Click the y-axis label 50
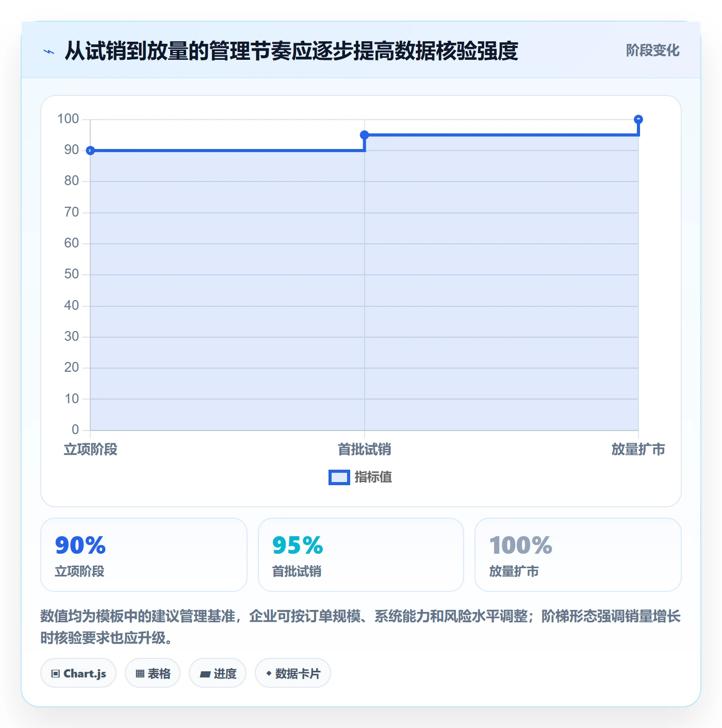 coord(72,274)
